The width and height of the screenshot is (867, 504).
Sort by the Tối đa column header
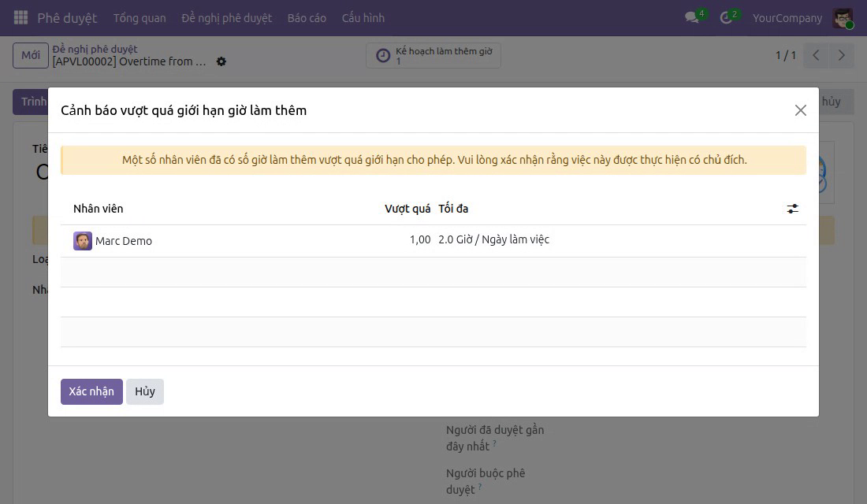[x=453, y=209]
